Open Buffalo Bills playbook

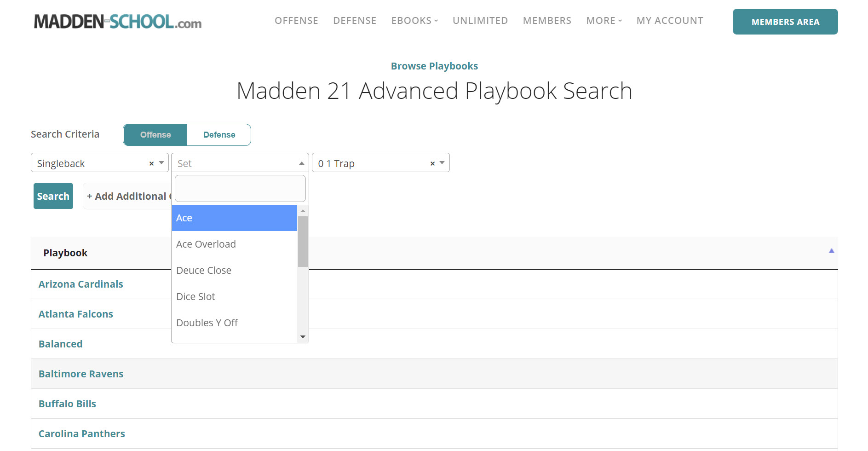point(67,404)
